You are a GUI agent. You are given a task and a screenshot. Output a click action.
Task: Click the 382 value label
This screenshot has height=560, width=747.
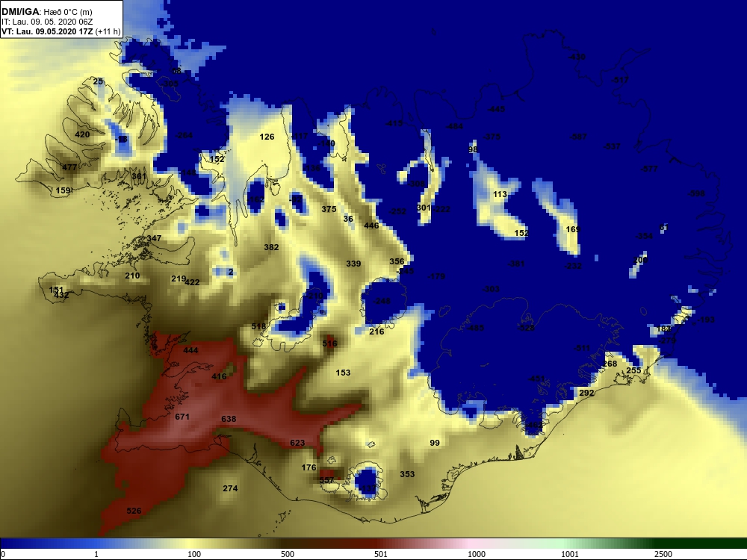coord(272,247)
